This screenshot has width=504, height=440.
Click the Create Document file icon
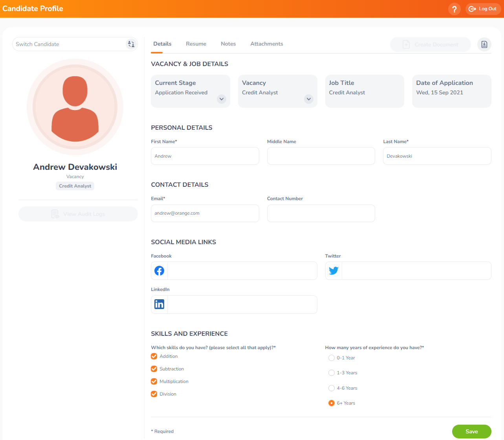coord(407,44)
